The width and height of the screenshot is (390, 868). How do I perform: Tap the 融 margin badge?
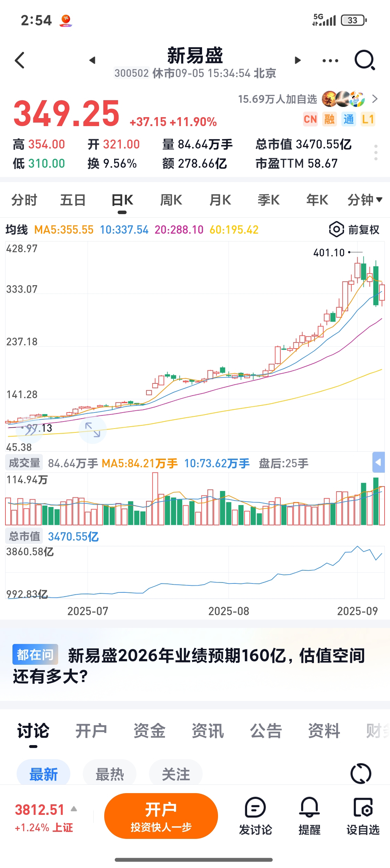[330, 119]
